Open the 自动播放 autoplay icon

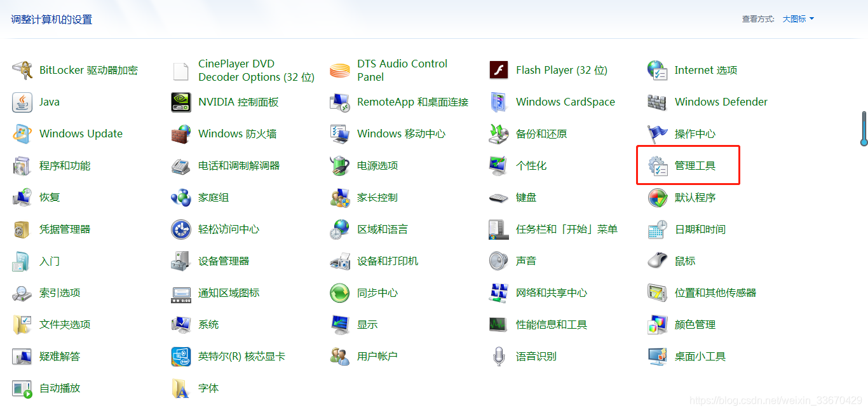click(x=22, y=388)
